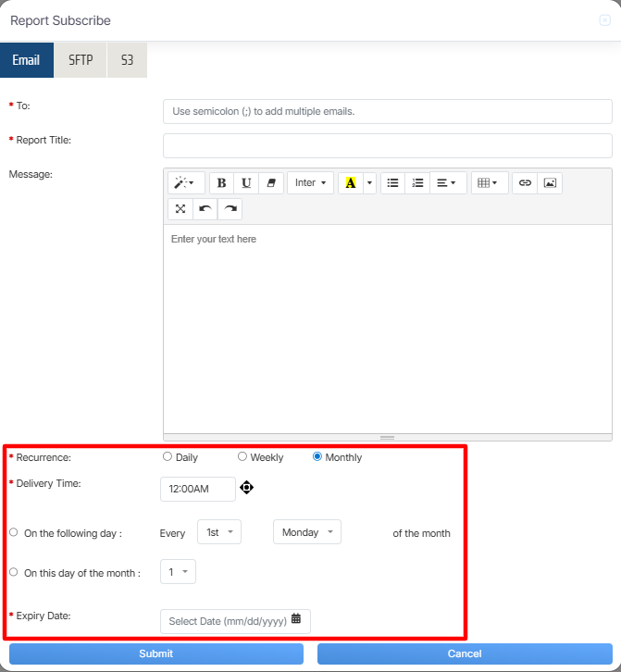
Task: Insert a hyperlink into the message
Action: pos(525,183)
